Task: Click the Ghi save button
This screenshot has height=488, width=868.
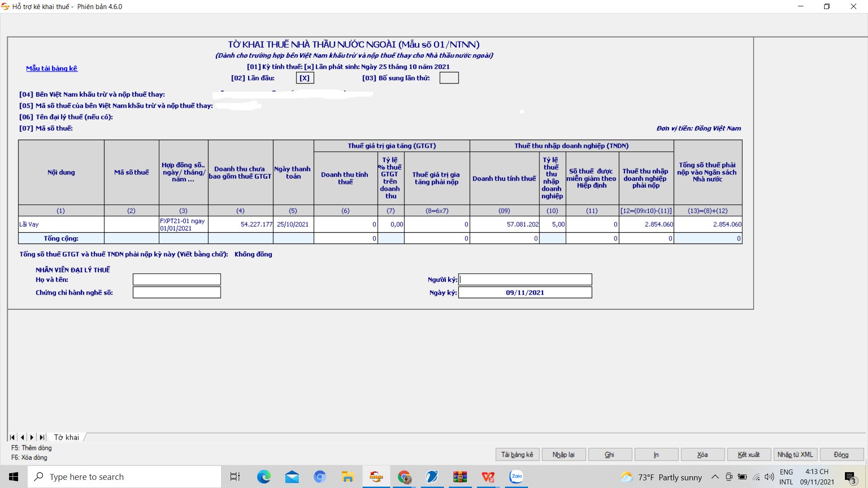Action: 609,455
